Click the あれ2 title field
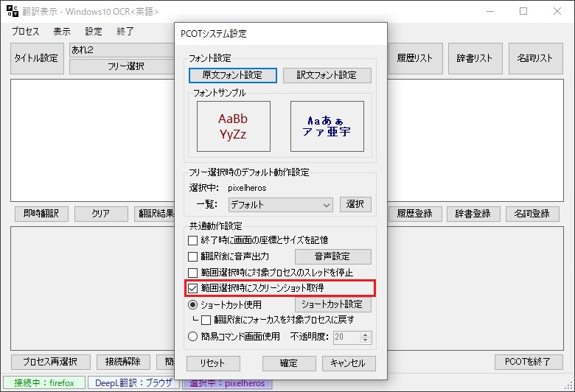575x392 pixels. (x=122, y=50)
